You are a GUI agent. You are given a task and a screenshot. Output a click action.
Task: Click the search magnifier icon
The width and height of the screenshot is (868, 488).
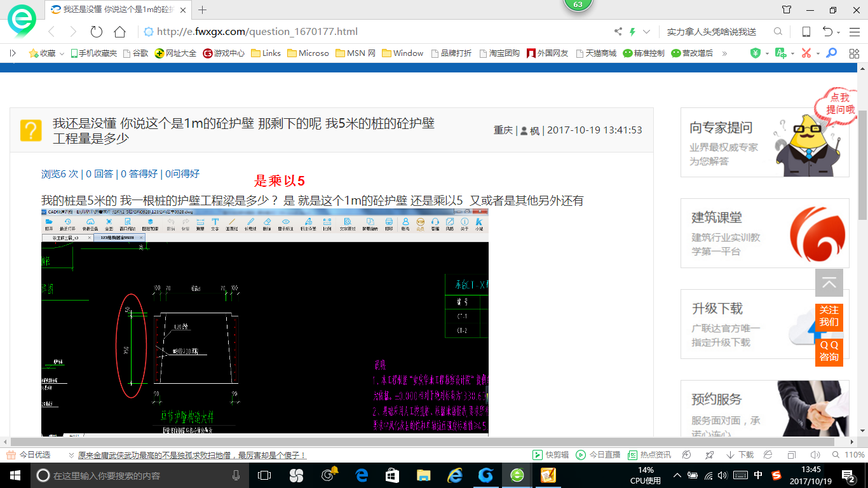point(778,32)
